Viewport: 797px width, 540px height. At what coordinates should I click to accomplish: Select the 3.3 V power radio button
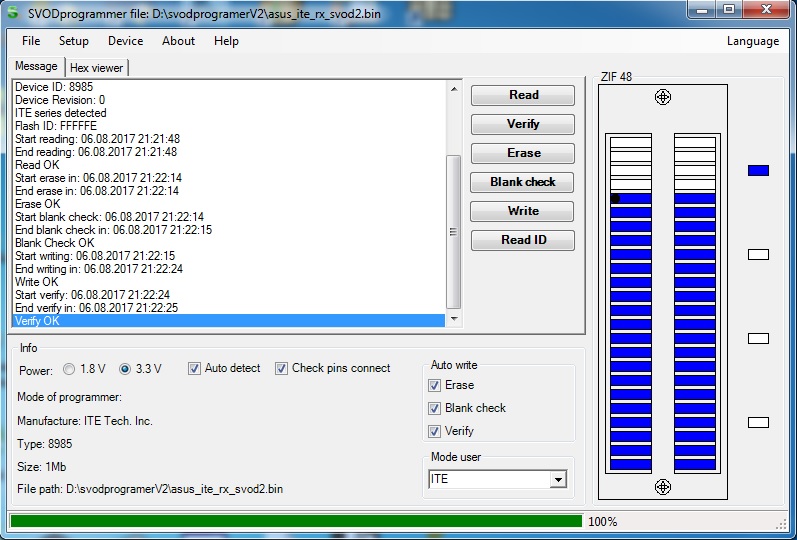click(x=125, y=369)
